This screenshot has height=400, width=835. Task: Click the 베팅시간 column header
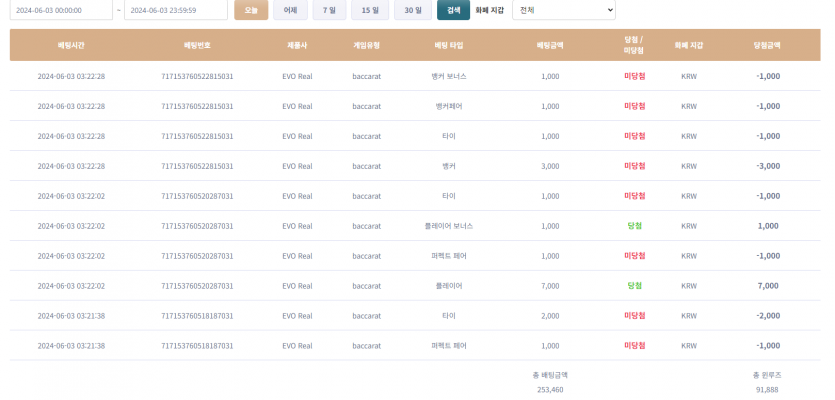click(71, 45)
